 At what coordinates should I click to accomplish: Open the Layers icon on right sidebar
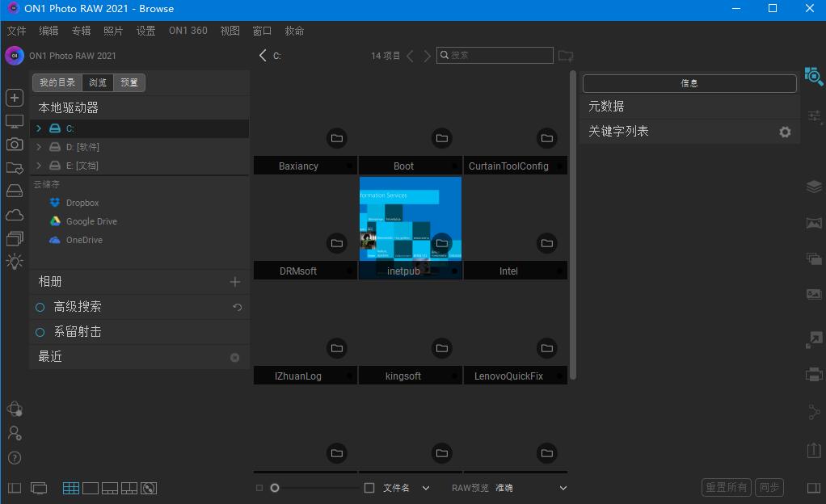tap(813, 186)
